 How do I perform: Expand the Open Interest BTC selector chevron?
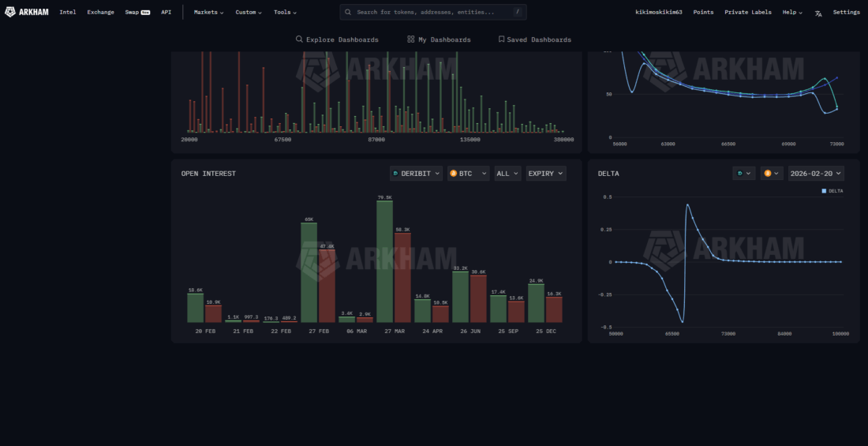[x=484, y=174]
